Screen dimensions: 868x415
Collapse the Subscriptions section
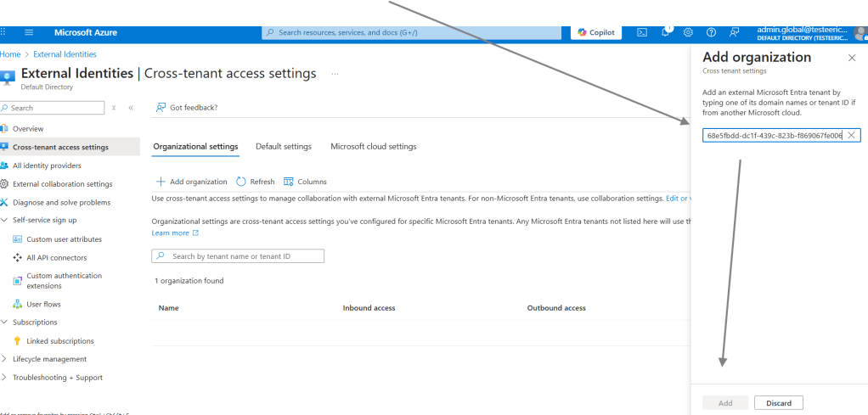(x=5, y=322)
